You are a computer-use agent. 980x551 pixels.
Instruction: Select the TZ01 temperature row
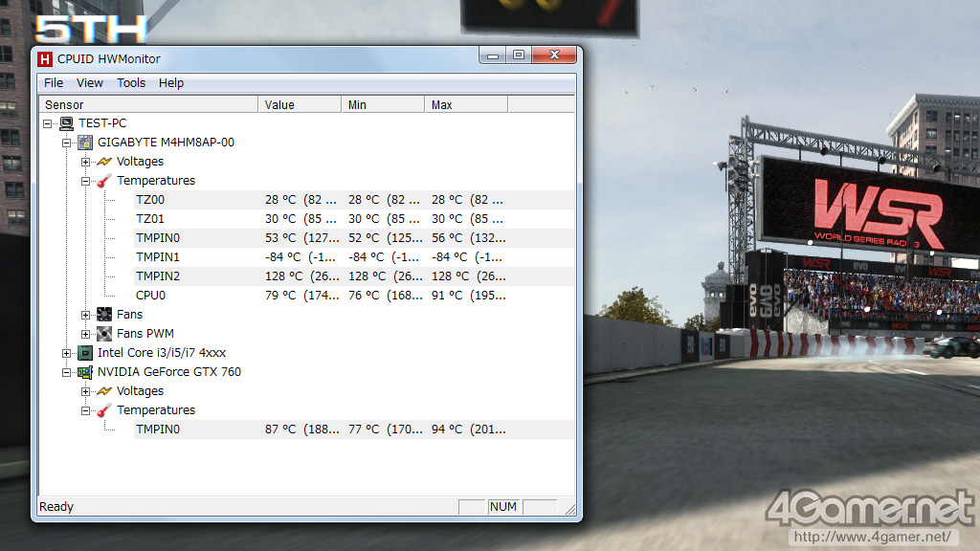[354, 219]
